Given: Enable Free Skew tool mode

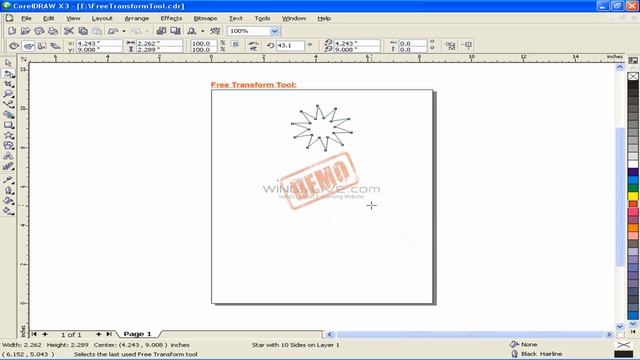Looking at the screenshot, I should (x=56, y=46).
